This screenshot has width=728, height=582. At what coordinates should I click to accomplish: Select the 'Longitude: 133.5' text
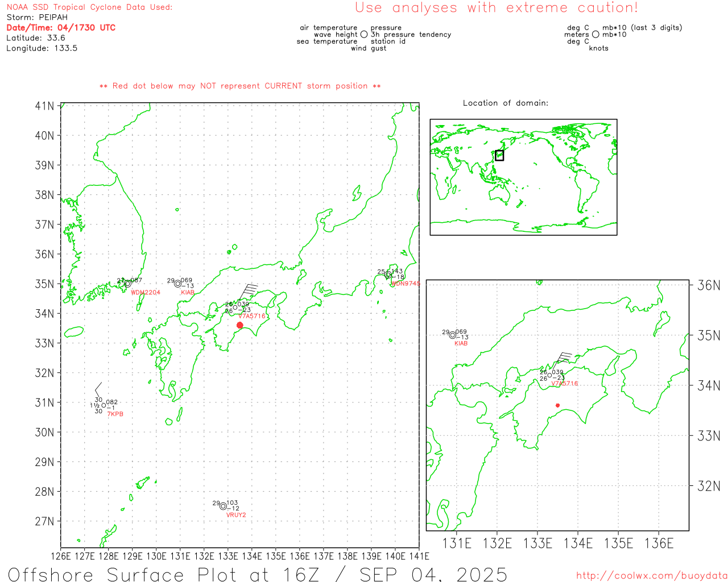42,48
